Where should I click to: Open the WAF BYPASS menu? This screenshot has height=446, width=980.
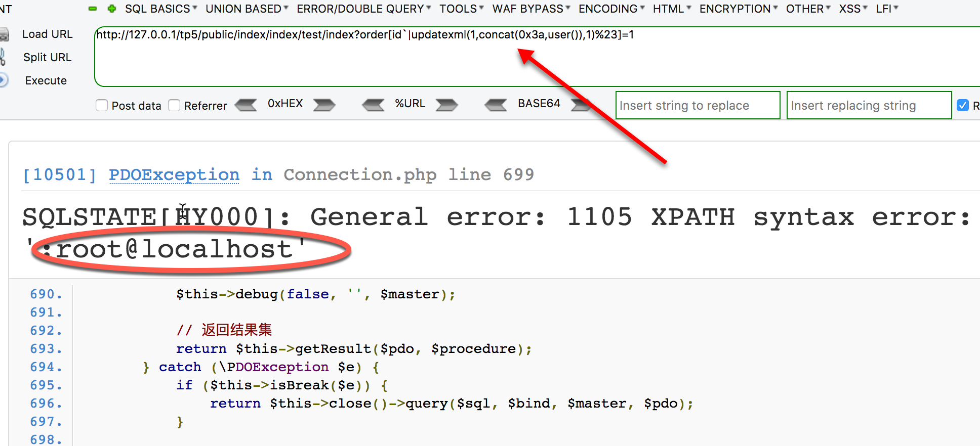(531, 9)
